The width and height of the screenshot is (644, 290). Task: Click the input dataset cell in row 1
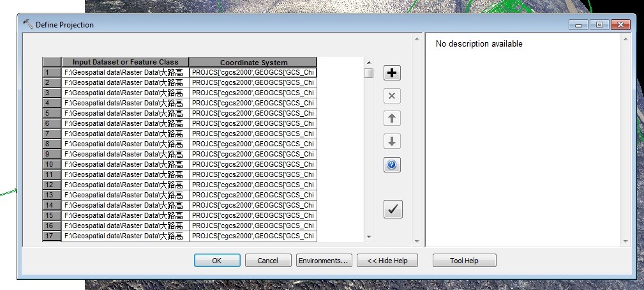coord(125,72)
